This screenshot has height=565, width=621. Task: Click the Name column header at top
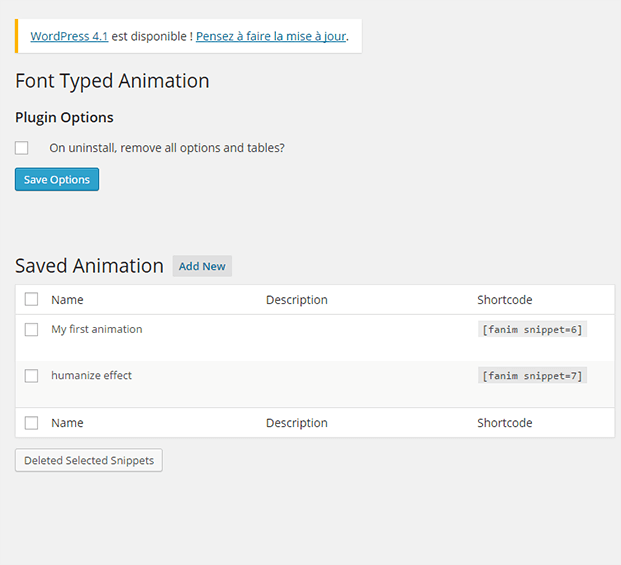coord(67,300)
